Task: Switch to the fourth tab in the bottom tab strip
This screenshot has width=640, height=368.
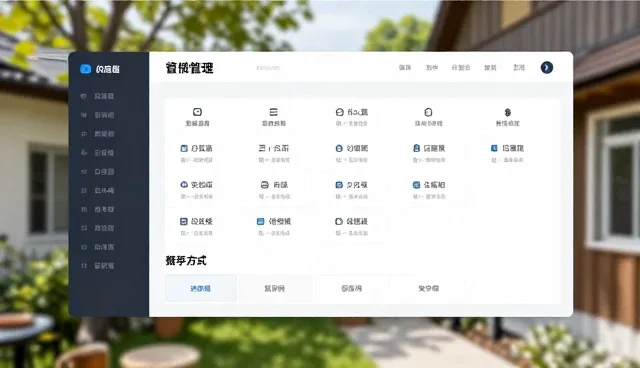Action: (x=428, y=288)
